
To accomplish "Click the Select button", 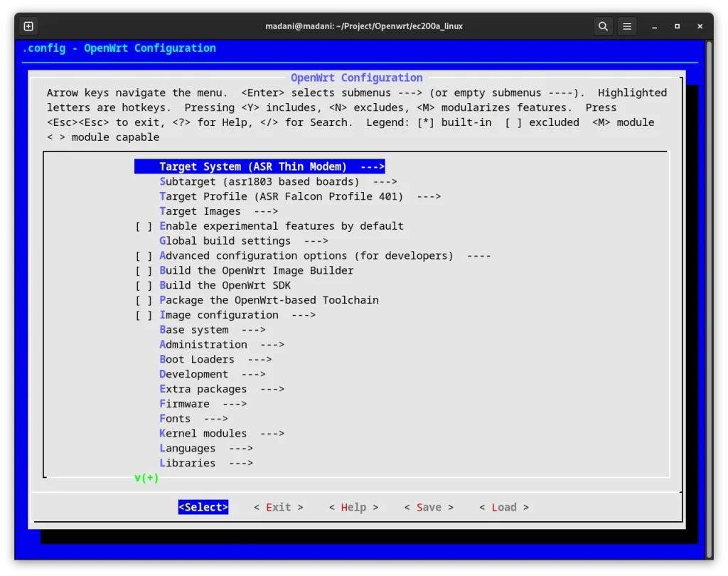I will coord(203,506).
